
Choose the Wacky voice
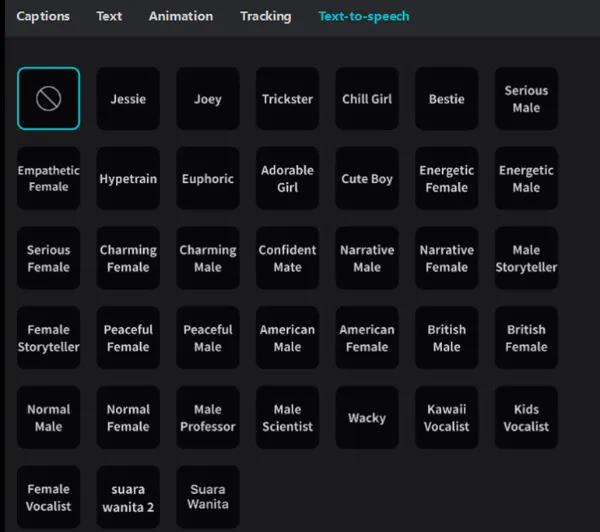coord(367,417)
